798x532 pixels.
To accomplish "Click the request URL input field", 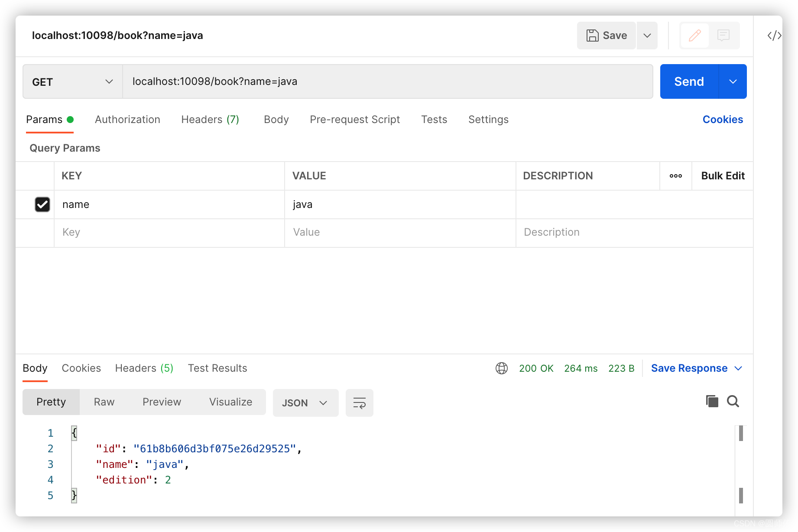I will [388, 81].
